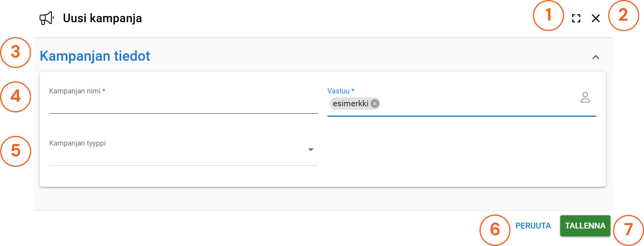This screenshot has width=644, height=246.
Task: Focus the Kampanjan nimi text field
Action: pyautogui.click(x=183, y=105)
